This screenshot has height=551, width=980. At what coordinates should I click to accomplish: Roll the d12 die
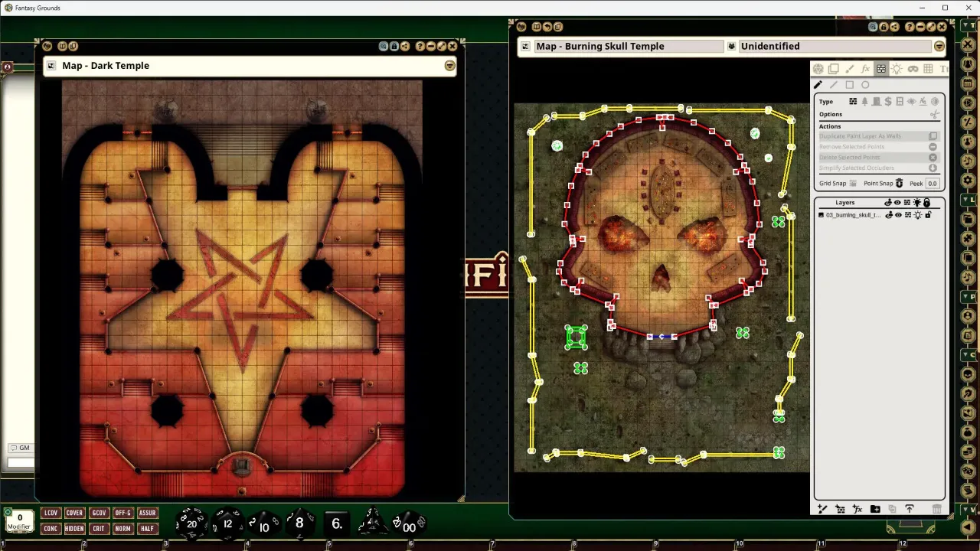227,523
